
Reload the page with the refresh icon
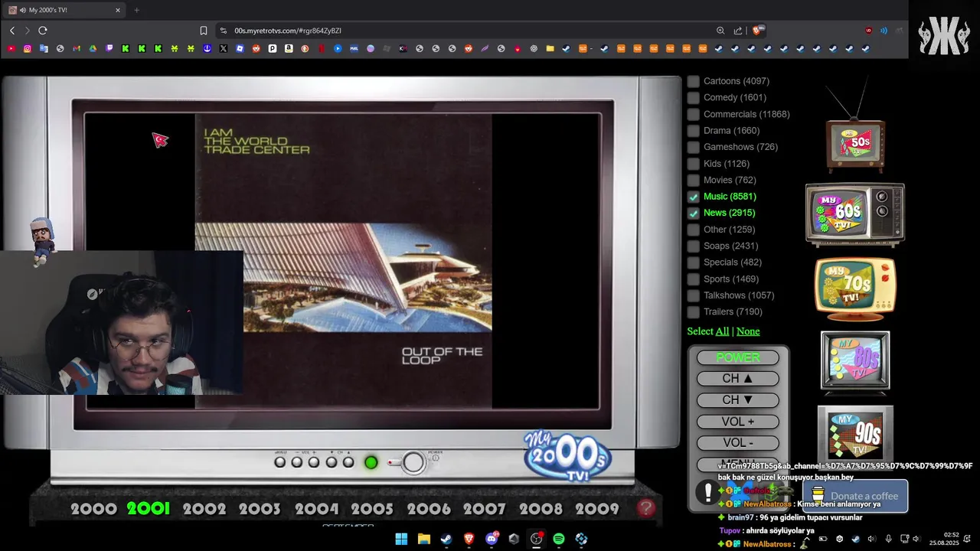click(43, 31)
